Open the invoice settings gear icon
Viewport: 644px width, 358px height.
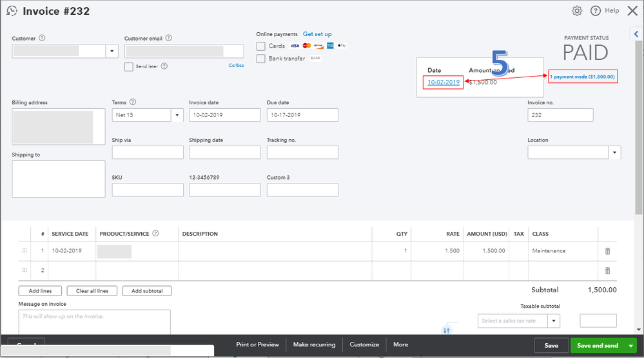pyautogui.click(x=577, y=11)
